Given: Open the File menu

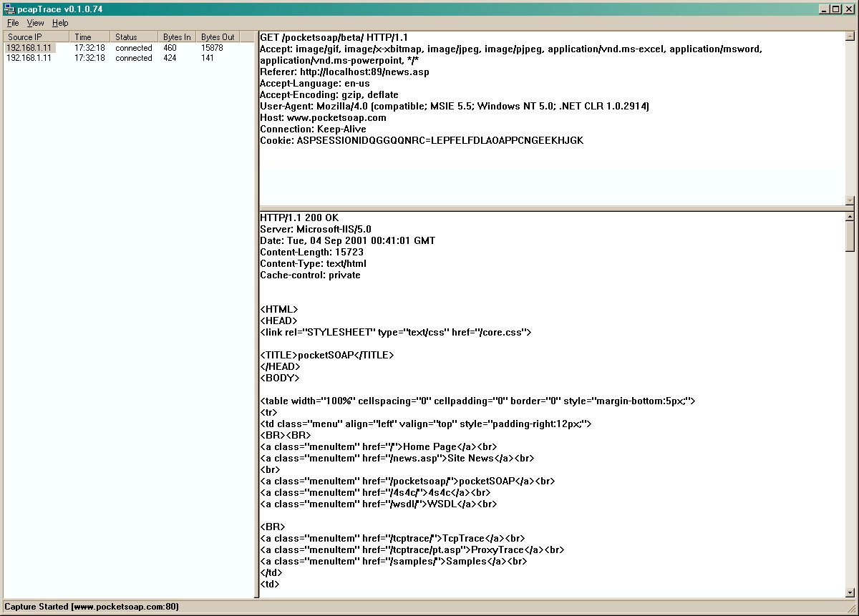Looking at the screenshot, I should (x=13, y=23).
